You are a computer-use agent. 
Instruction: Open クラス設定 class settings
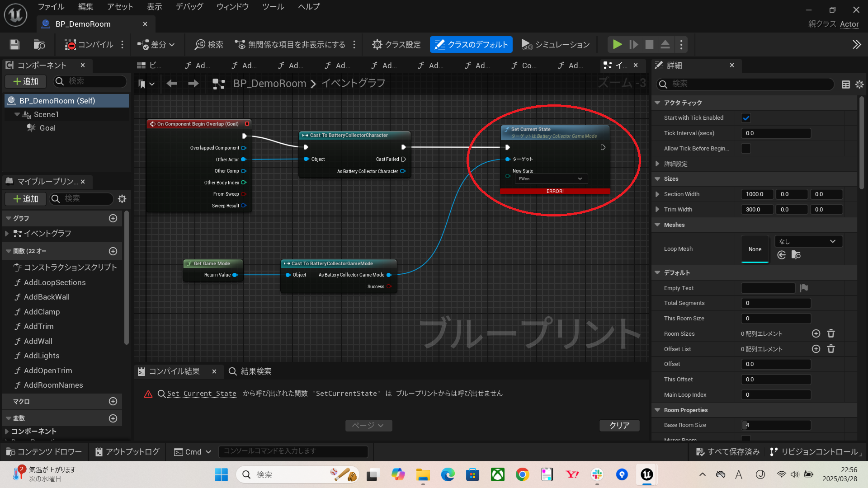point(396,44)
